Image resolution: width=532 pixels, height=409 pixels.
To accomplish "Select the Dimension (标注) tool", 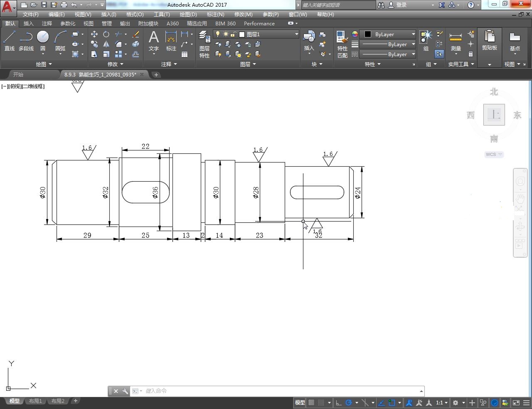I will pos(170,39).
